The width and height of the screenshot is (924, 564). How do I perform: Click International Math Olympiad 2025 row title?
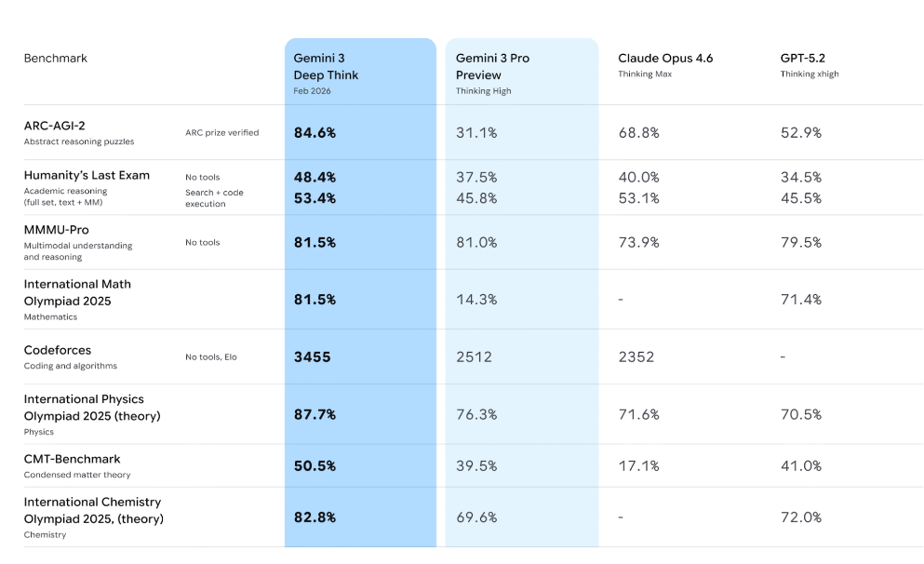(x=77, y=292)
